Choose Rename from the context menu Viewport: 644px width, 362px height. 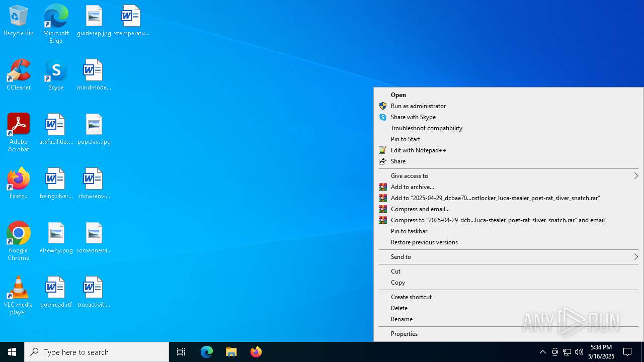click(509, 319)
